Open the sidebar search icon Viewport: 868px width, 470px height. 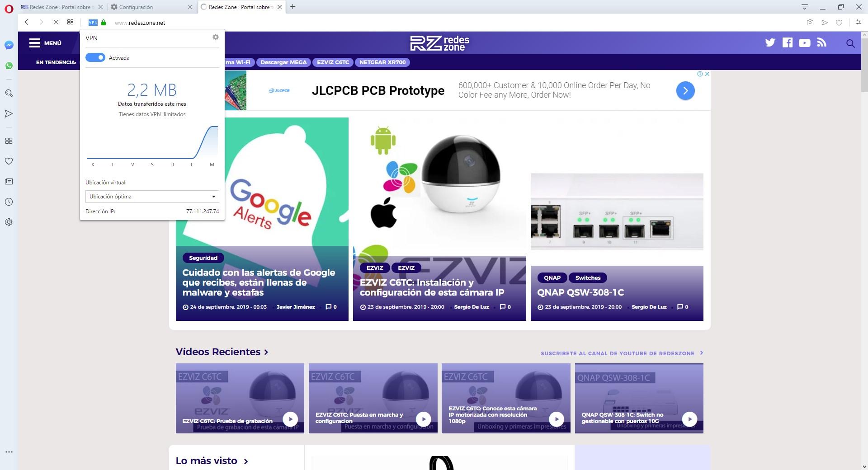(9, 93)
